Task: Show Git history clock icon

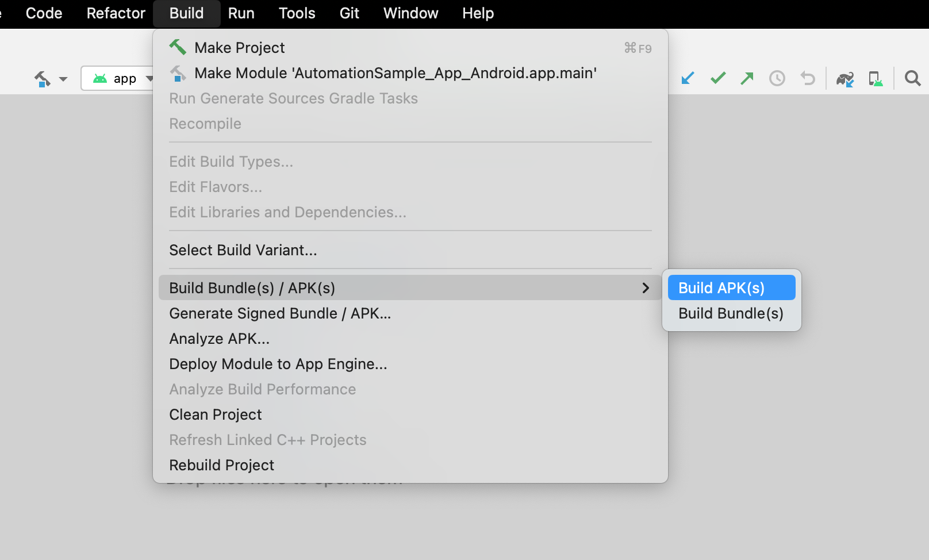Action: (x=777, y=78)
